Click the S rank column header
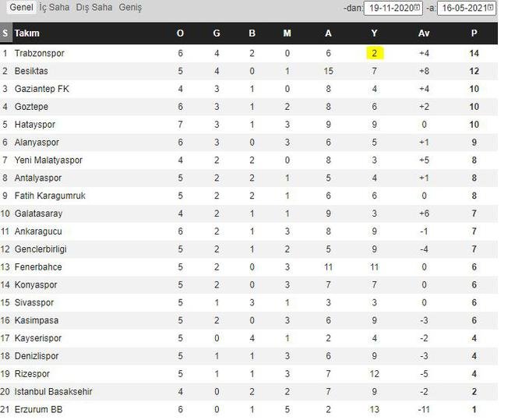Viewport: 522px width, 420px height. click(x=5, y=34)
